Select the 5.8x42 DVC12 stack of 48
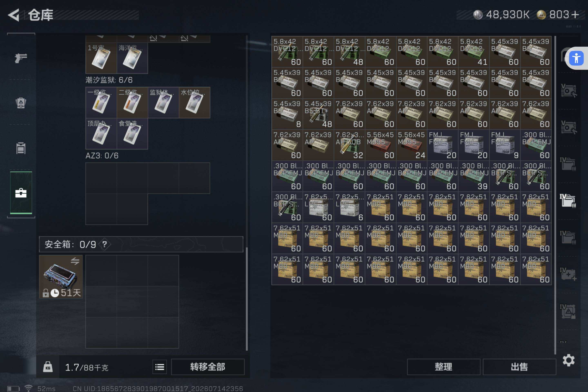 pos(349,52)
